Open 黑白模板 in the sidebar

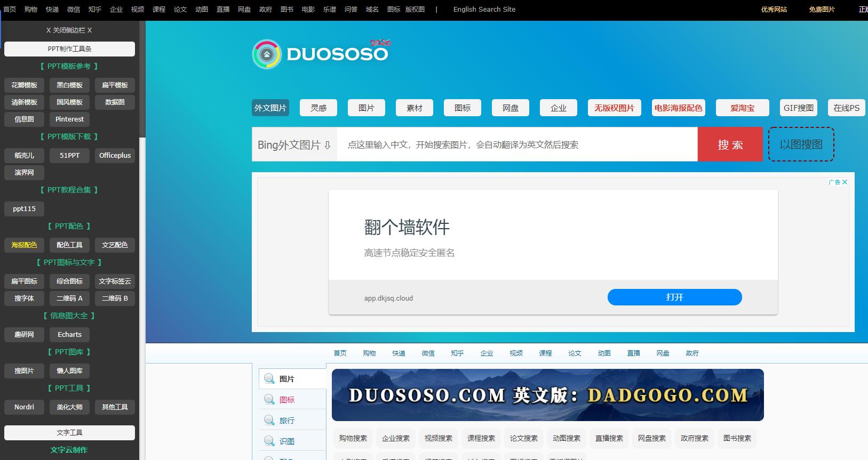69,85
